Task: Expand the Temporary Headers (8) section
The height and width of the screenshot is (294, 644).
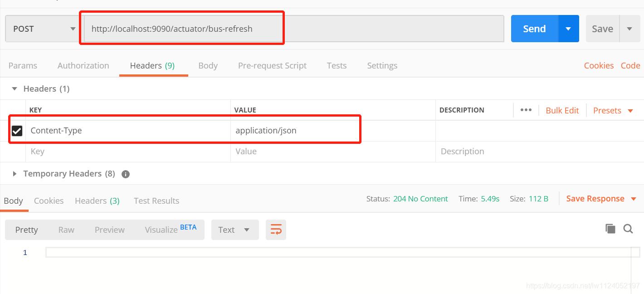Action: 14,174
